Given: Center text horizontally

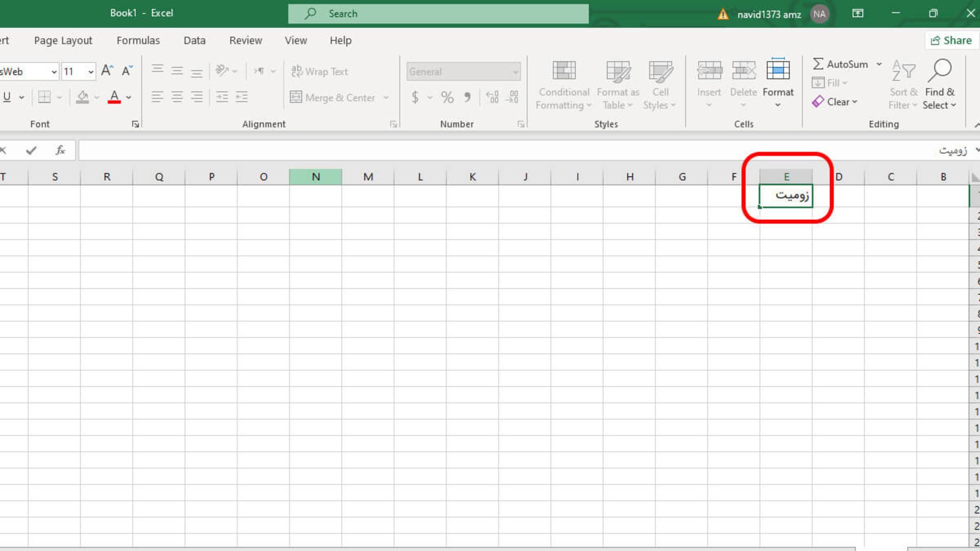Looking at the screenshot, I should click(x=177, y=97).
